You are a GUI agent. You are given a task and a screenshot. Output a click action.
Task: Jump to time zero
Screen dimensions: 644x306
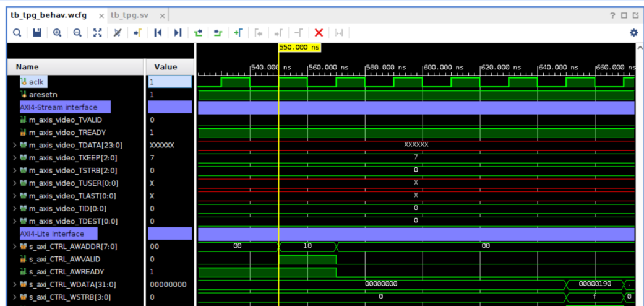click(x=158, y=33)
